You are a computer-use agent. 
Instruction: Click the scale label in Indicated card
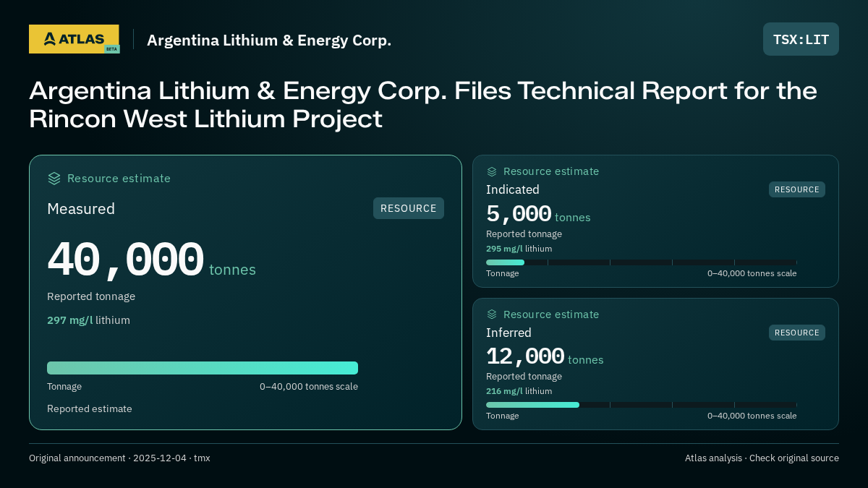752,273
